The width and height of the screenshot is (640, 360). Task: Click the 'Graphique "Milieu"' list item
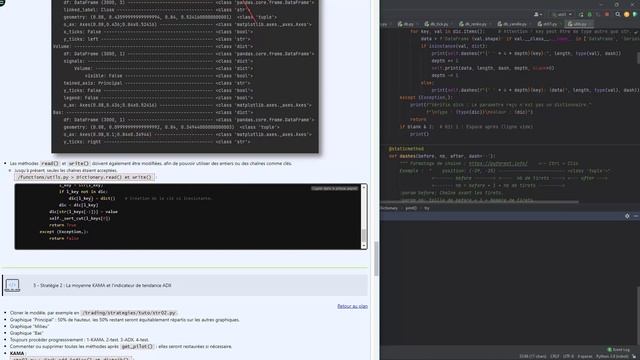[29, 327]
